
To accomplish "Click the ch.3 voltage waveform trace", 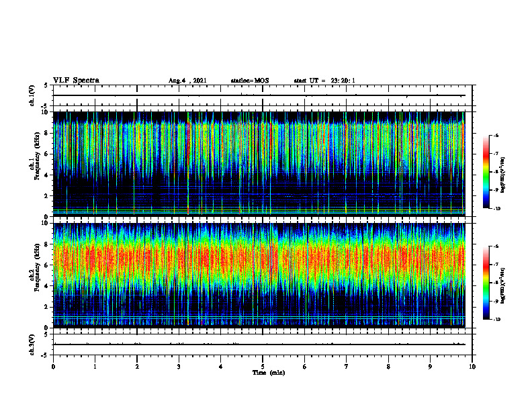I will (259, 345).
